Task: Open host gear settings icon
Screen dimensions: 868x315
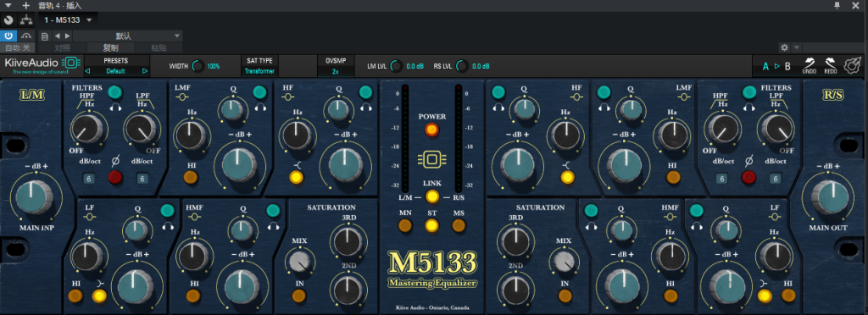Action: coord(784,47)
